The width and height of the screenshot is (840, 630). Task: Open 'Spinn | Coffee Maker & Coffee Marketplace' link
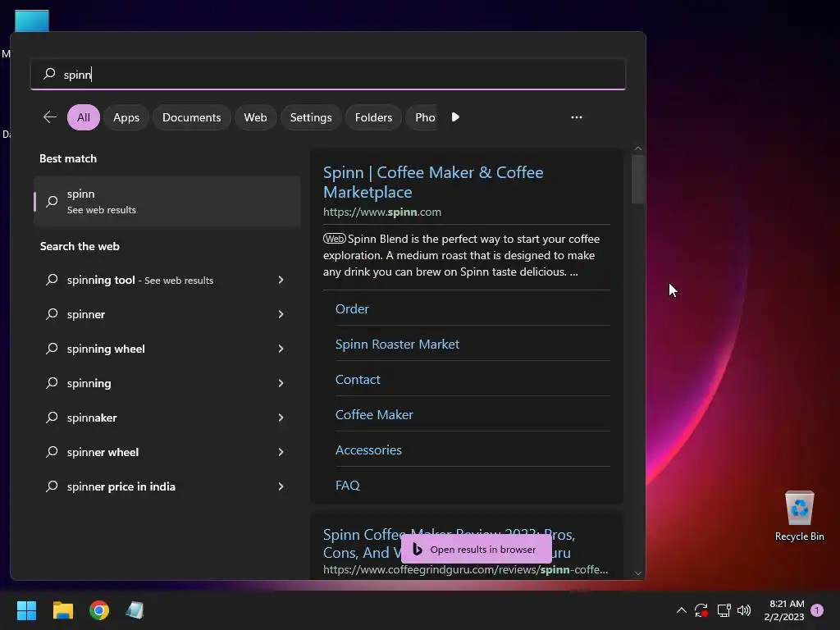[x=433, y=182]
